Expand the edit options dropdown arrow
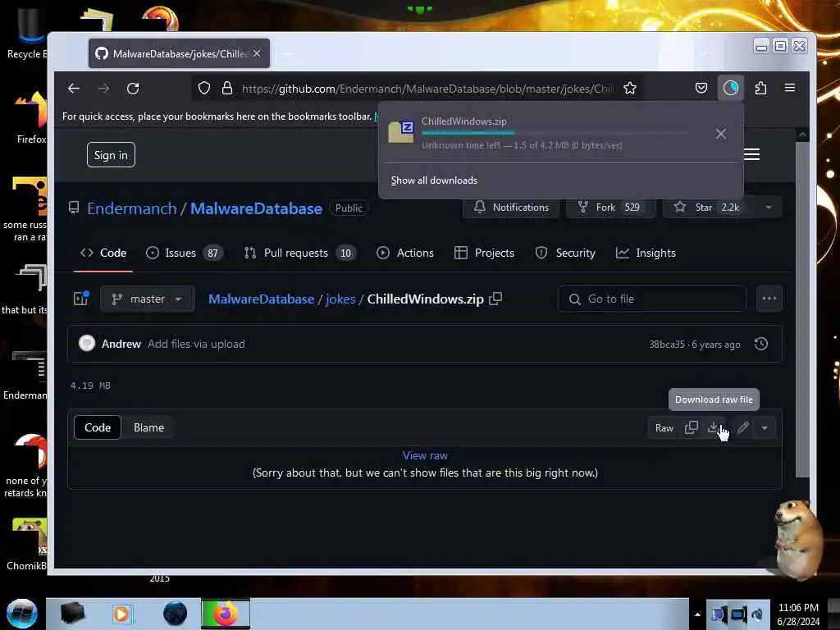840x630 pixels. coord(765,427)
